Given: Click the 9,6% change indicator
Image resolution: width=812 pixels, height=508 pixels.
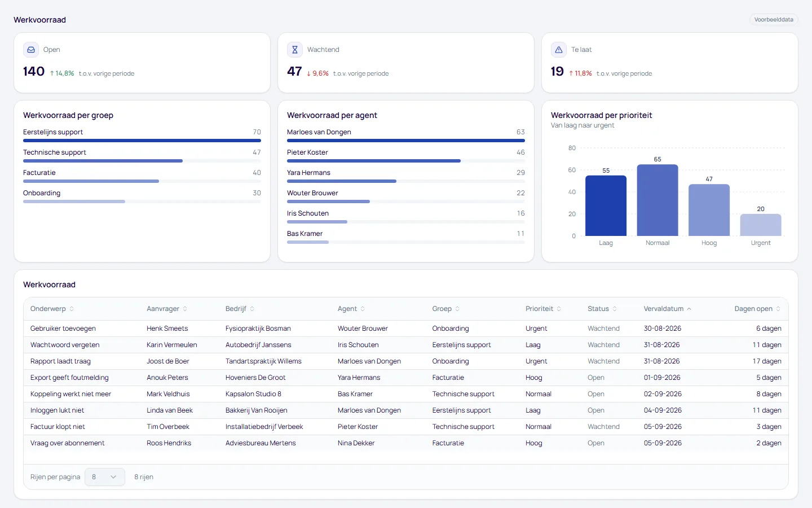Looking at the screenshot, I should [317, 73].
